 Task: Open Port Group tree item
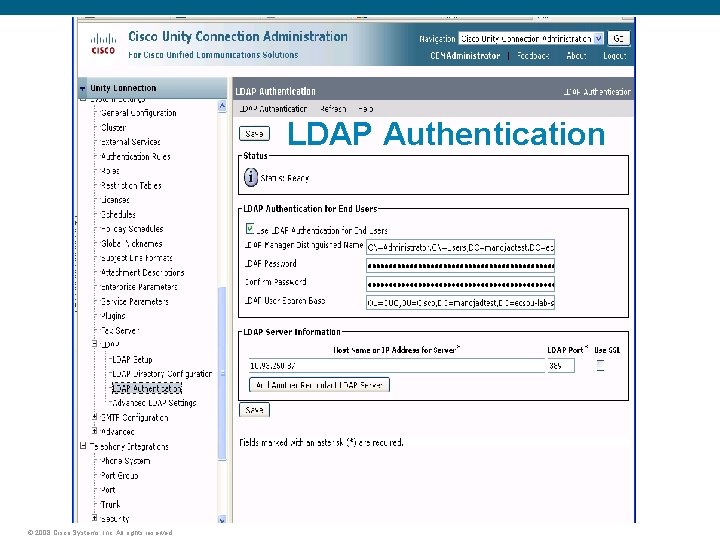pyautogui.click(x=119, y=476)
